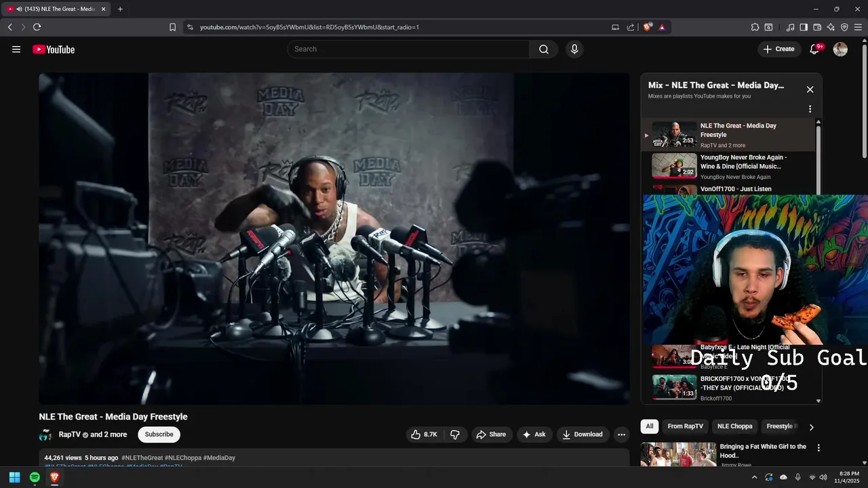Click the Ask button
Image resolution: width=868 pixels, height=488 pixels.
[534, 434]
